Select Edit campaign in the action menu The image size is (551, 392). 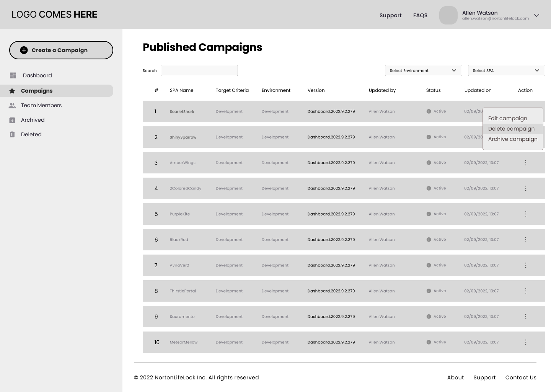click(x=507, y=119)
